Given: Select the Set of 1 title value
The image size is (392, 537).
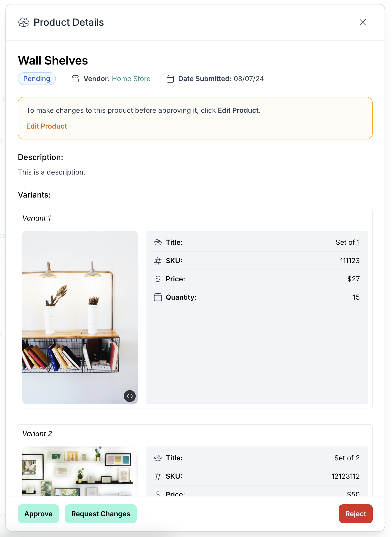Looking at the screenshot, I should pos(348,242).
